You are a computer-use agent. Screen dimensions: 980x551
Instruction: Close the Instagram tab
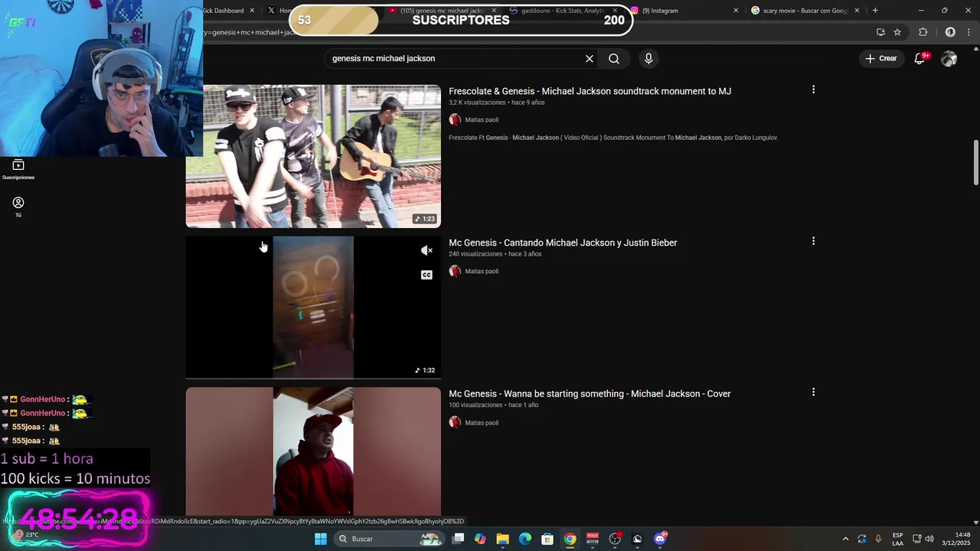pyautogui.click(x=736, y=11)
